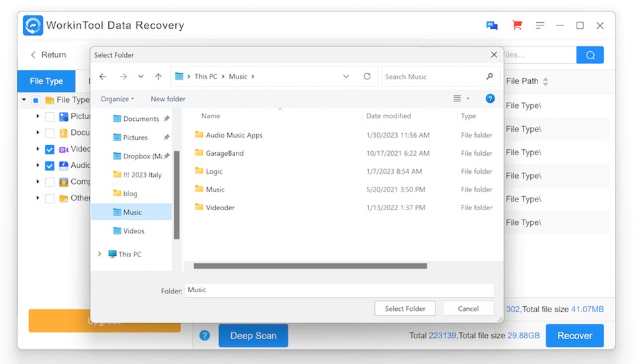Expand This PC in navigation pane
The width and height of the screenshot is (635, 364).
pyautogui.click(x=99, y=254)
